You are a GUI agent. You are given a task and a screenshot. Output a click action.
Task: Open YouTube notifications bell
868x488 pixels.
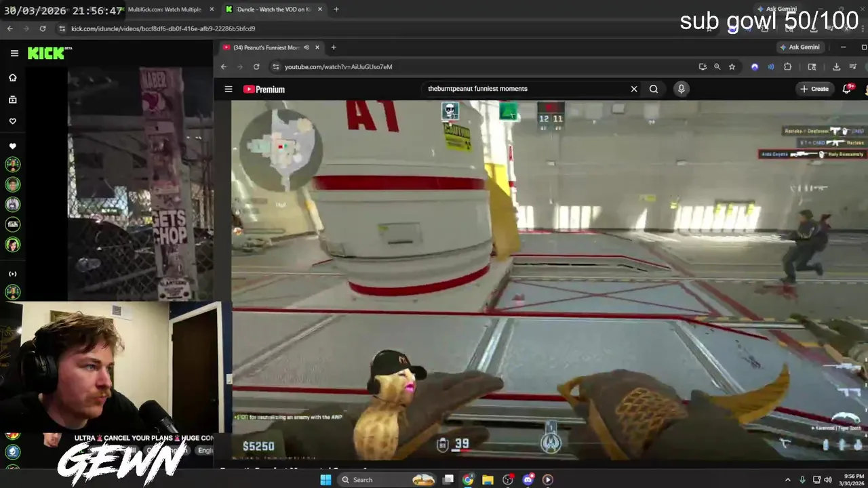click(847, 89)
